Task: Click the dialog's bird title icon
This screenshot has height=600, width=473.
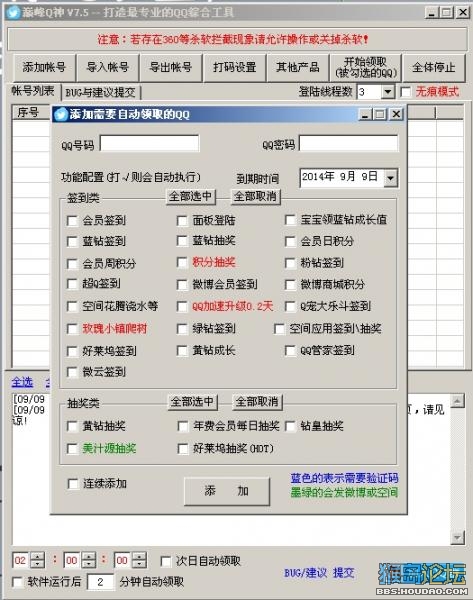Action: coord(60,115)
